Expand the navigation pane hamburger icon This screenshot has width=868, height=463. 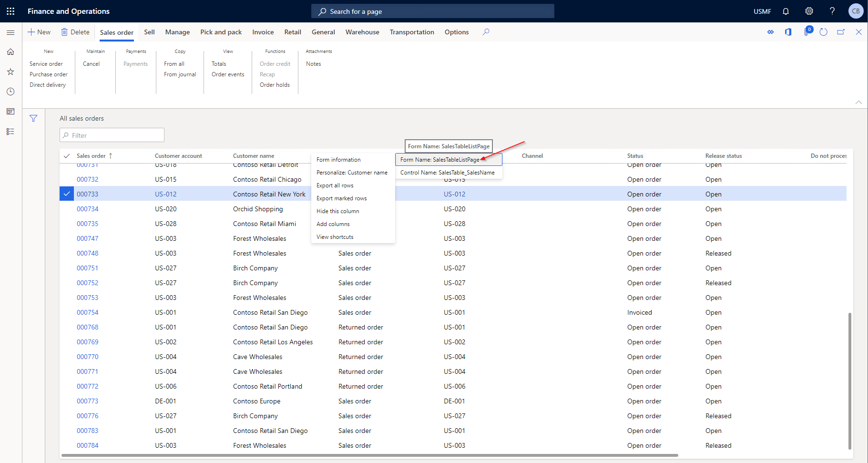tap(10, 32)
